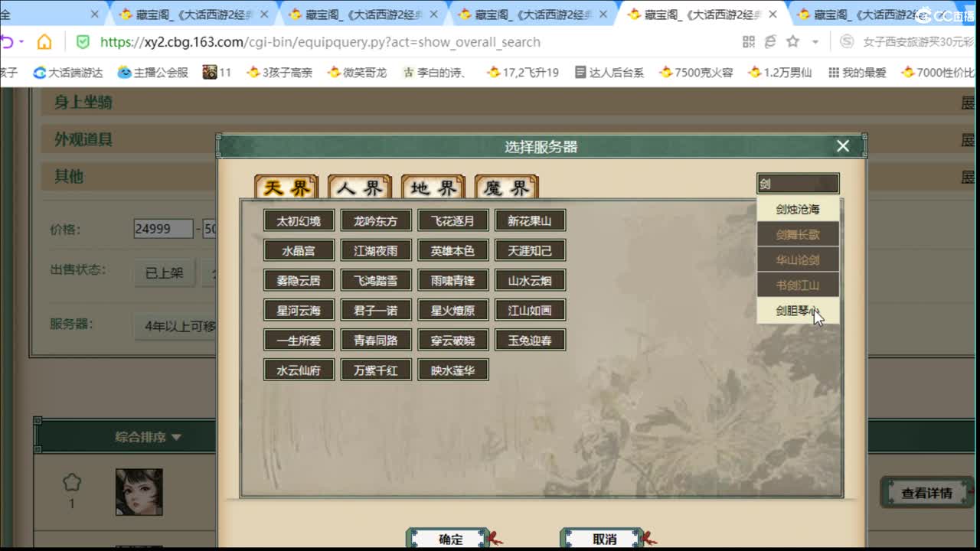This screenshot has height=551, width=980.
Task: Open the 综合排序 sort dropdown
Action: [148, 437]
